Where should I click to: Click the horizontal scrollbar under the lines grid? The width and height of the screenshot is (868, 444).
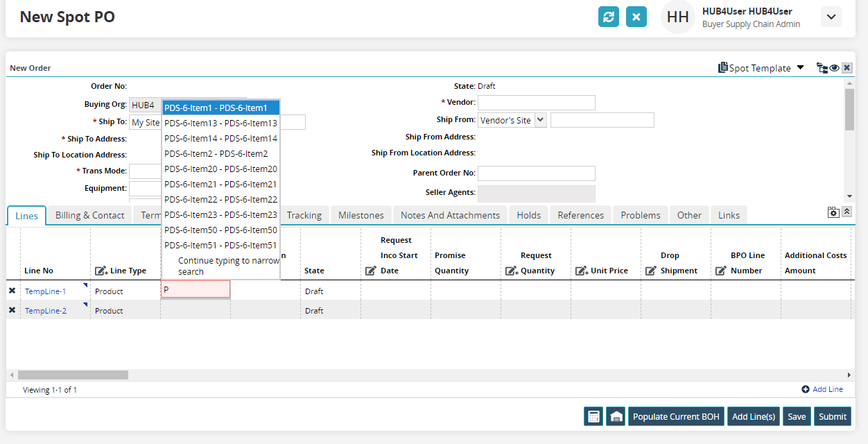[x=73, y=375]
